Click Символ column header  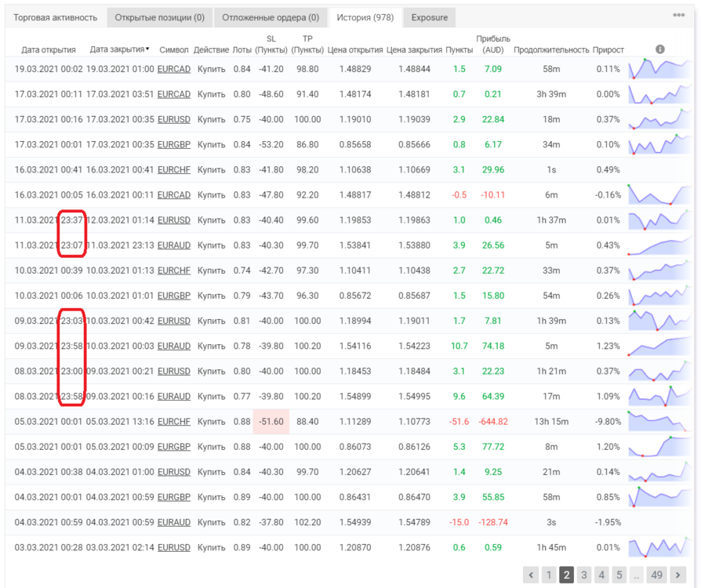point(174,49)
